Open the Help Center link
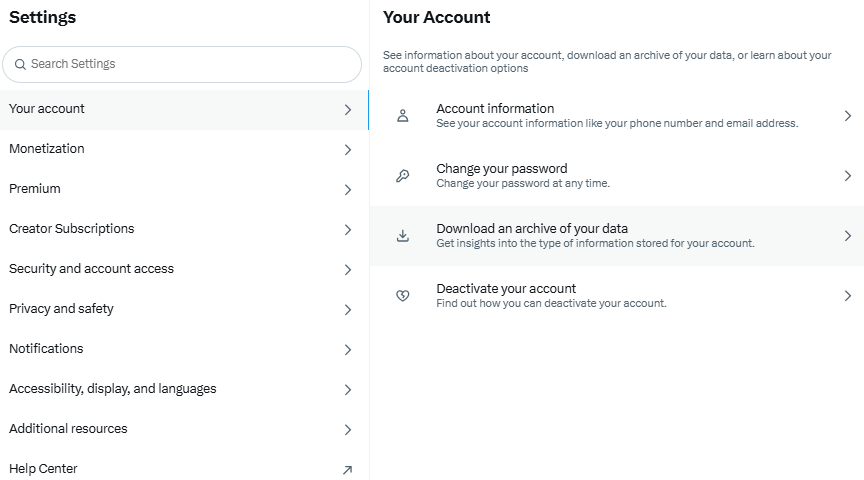864x480 pixels. click(43, 469)
